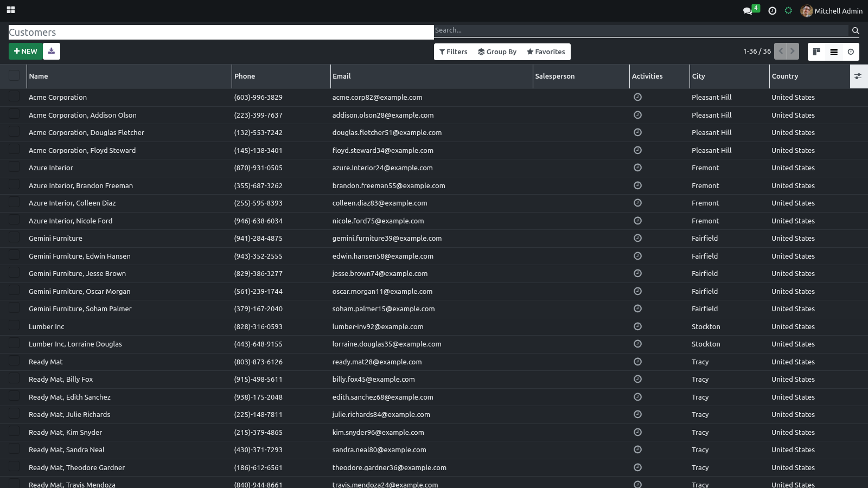This screenshot has width=868, height=488.
Task: Go to previous page of records
Action: [781, 51]
